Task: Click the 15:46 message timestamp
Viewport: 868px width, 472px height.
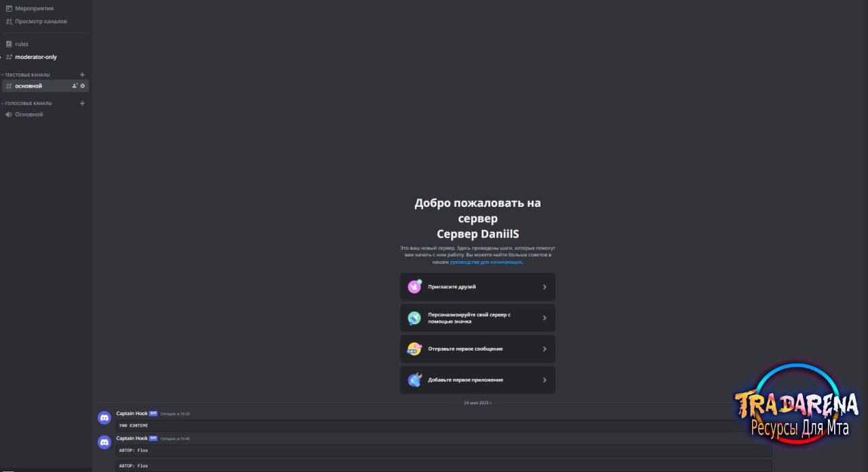Action: point(175,439)
